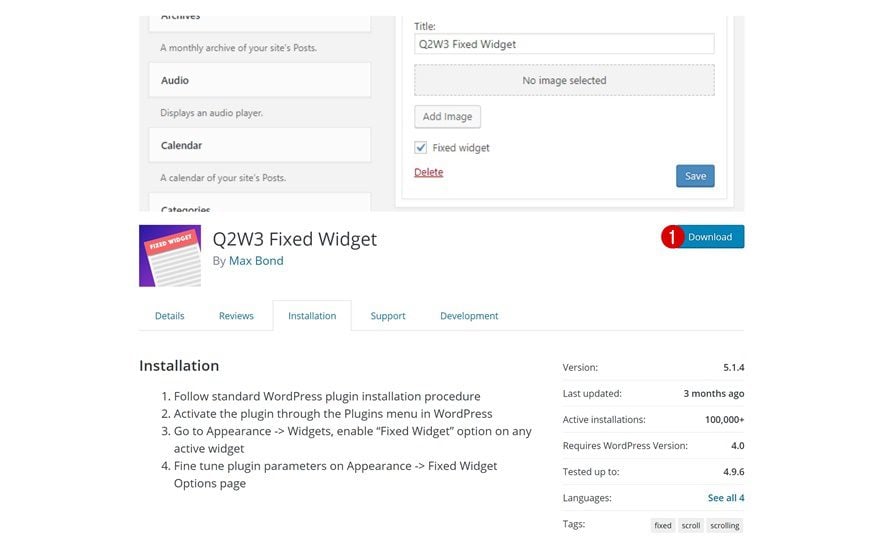Click the Add Image button
The height and width of the screenshot is (536, 880).
[447, 116]
